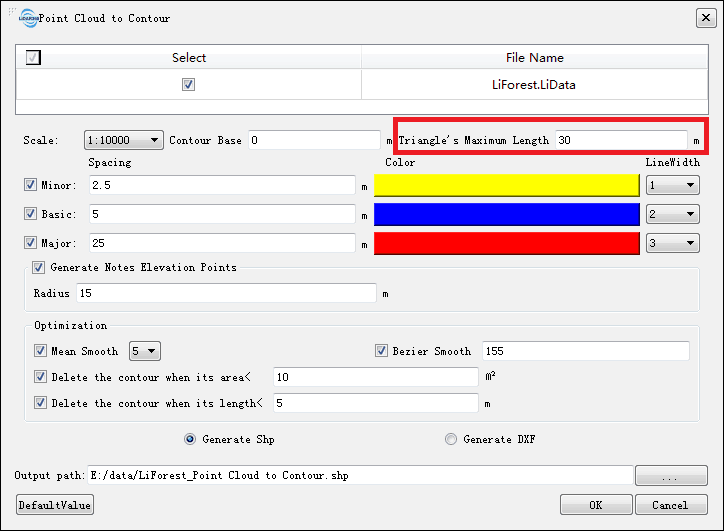Disable the Bezier Smooth checkbox
The height and width of the screenshot is (531, 724).
point(381,350)
